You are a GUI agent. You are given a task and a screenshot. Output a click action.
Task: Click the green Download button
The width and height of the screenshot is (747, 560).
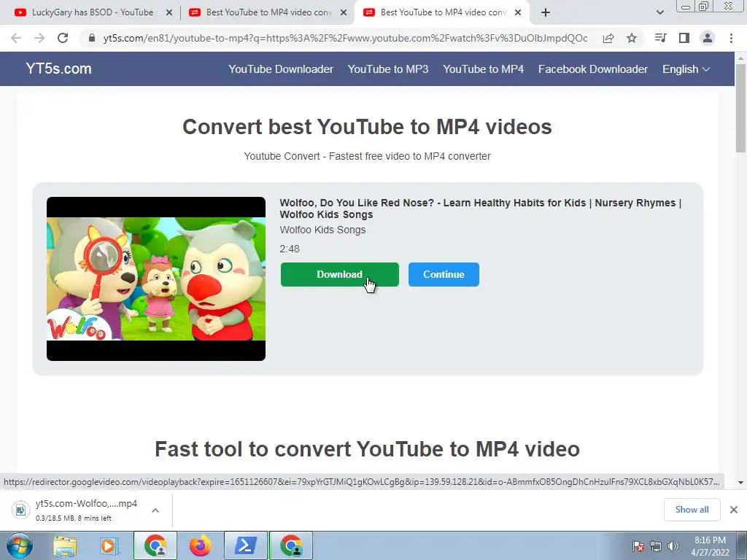point(340,274)
